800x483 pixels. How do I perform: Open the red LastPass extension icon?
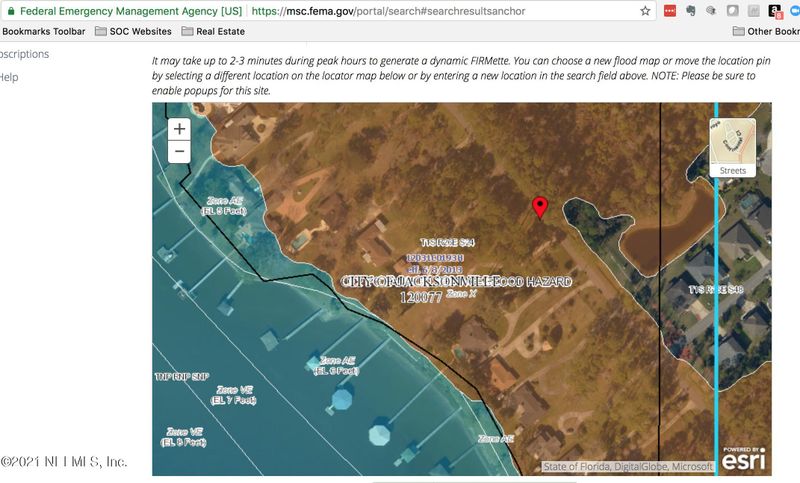670,11
